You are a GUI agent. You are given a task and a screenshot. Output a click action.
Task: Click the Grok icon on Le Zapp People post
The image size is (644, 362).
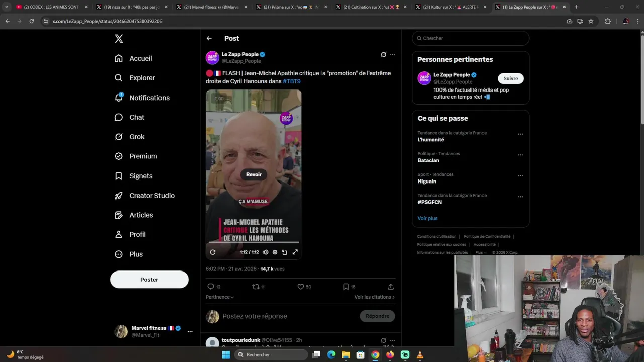[x=383, y=55]
